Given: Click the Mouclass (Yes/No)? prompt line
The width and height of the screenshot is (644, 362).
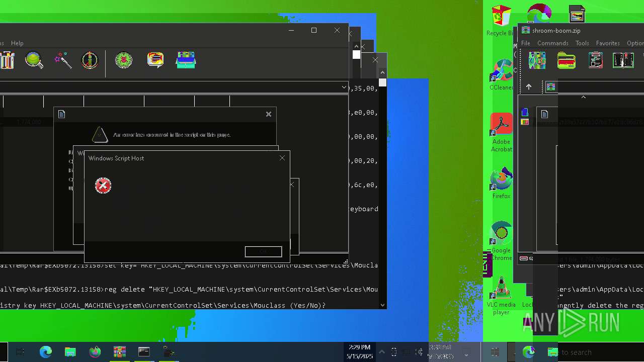Looking at the screenshot, I should point(163,305).
